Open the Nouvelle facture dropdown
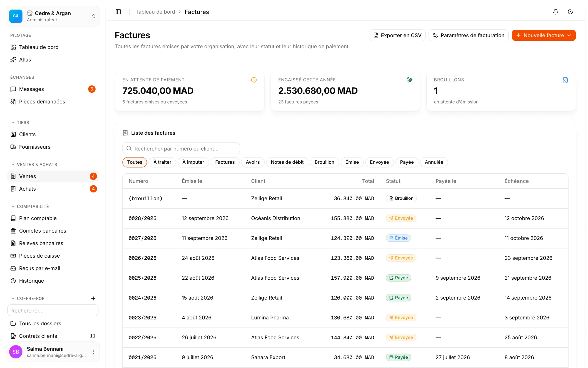The width and height of the screenshot is (588, 368). [544, 35]
